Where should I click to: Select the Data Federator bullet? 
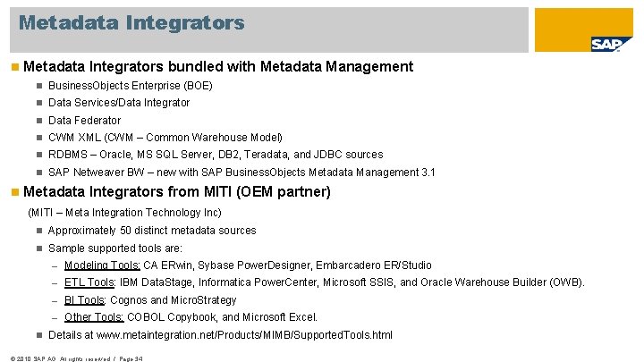(84, 120)
